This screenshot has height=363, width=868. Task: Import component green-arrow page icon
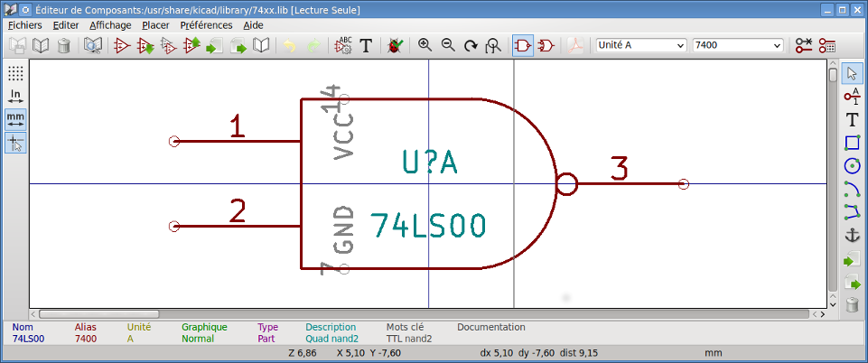point(214,45)
